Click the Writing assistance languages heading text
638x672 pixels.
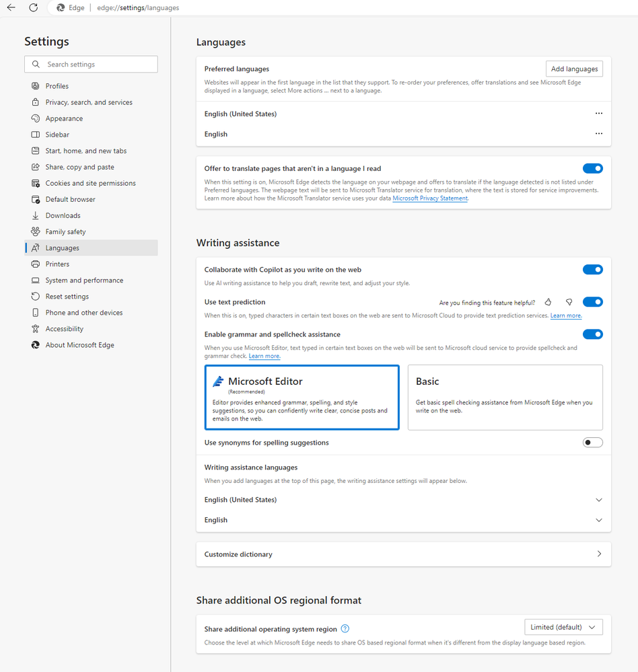pos(251,467)
